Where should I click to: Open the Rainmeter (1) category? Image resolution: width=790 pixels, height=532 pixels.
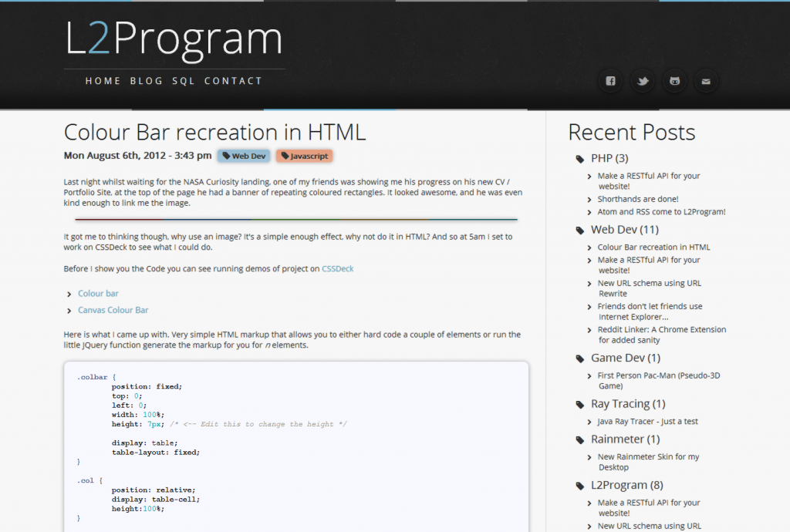(x=625, y=439)
